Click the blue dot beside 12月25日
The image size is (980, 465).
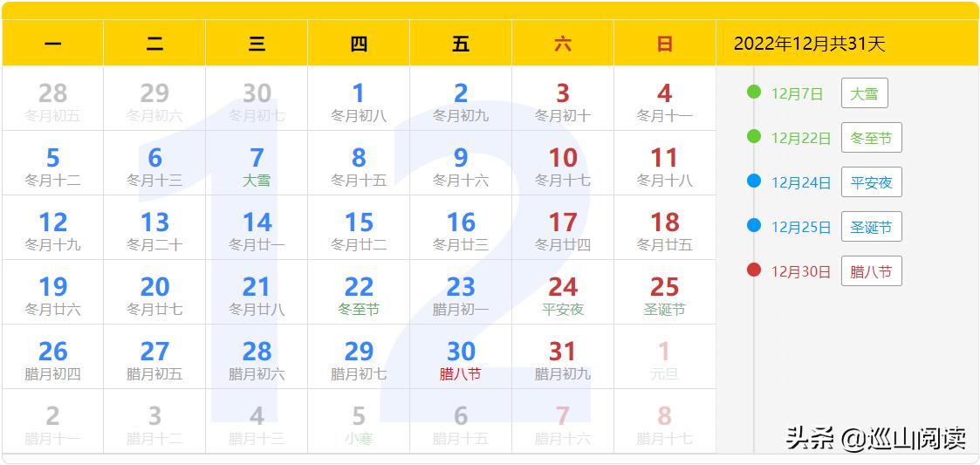[x=754, y=225]
